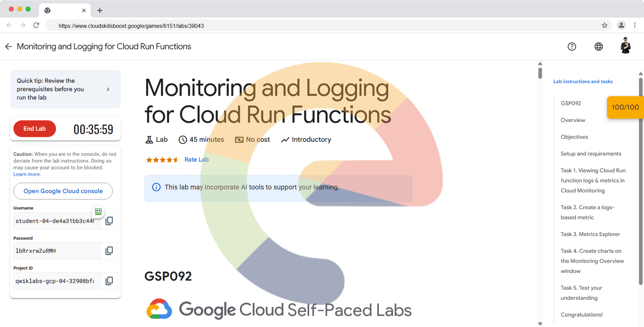The height and width of the screenshot is (327, 644).
Task: Click the outline panel scrollbar
Action: click(641, 181)
